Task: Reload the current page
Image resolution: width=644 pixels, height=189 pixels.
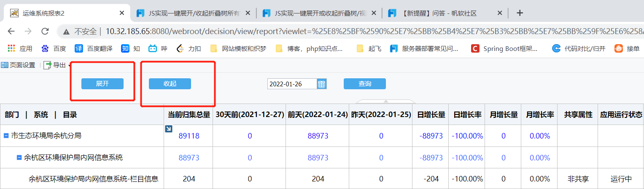Action: pos(45,31)
